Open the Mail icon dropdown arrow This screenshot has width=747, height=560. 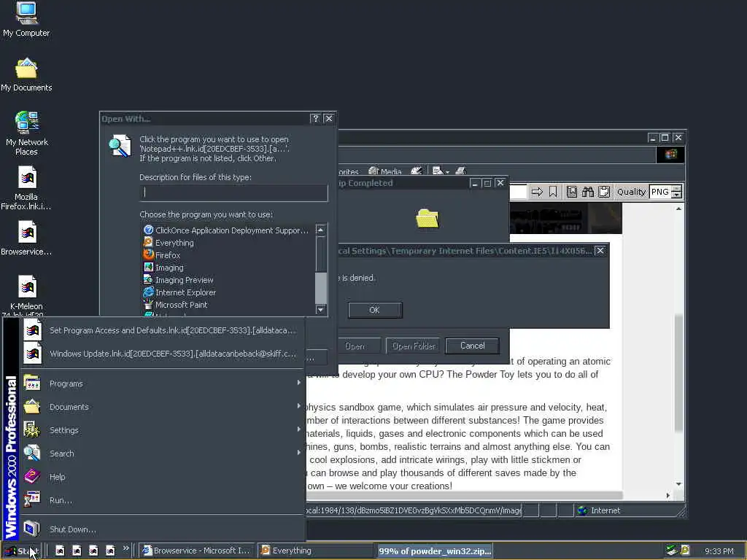447,172
